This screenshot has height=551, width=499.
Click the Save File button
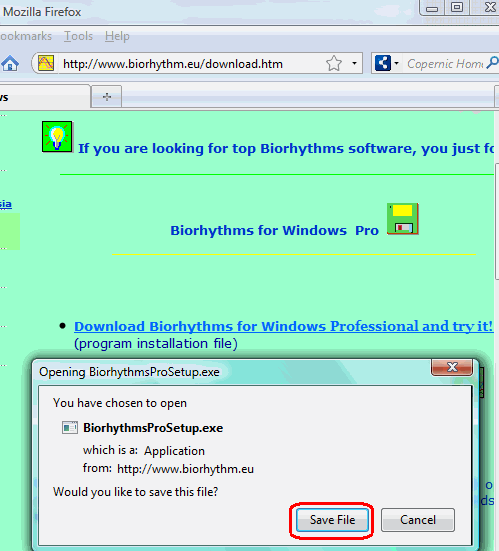[x=332, y=520]
